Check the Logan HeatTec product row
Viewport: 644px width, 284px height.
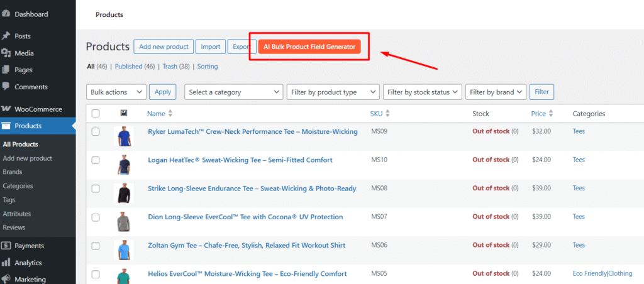click(96, 160)
